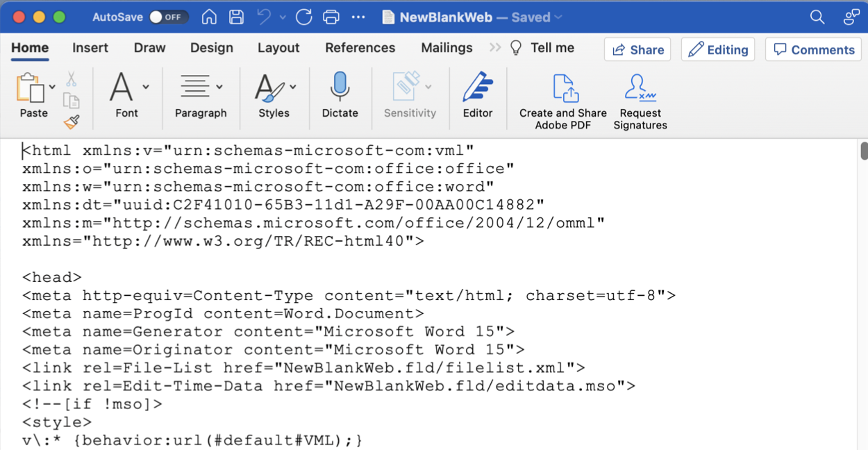Screen dimensions: 868x450
Task: Click the Print icon in title bar
Action: click(x=331, y=17)
